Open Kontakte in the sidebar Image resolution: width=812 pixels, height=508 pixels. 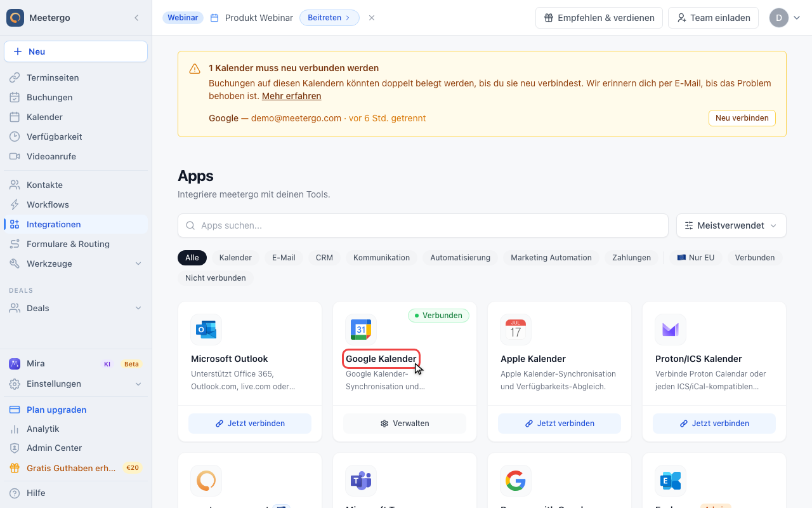click(x=75, y=185)
